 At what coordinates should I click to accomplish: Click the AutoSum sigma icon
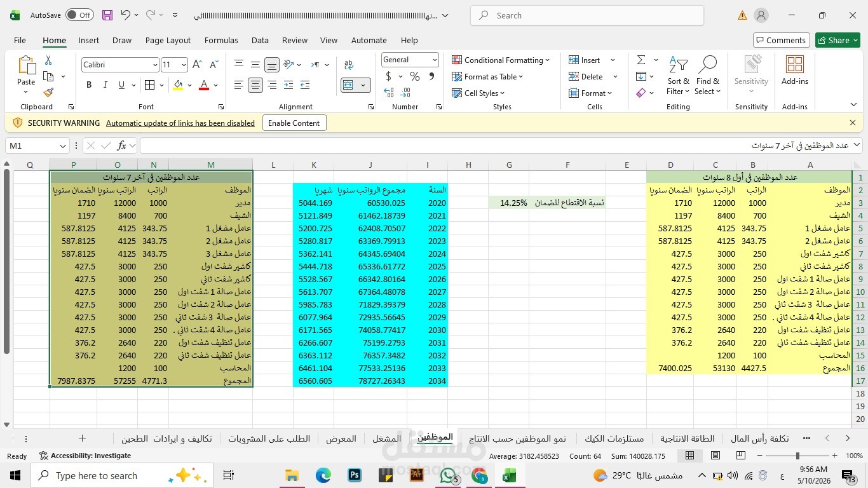[641, 60]
